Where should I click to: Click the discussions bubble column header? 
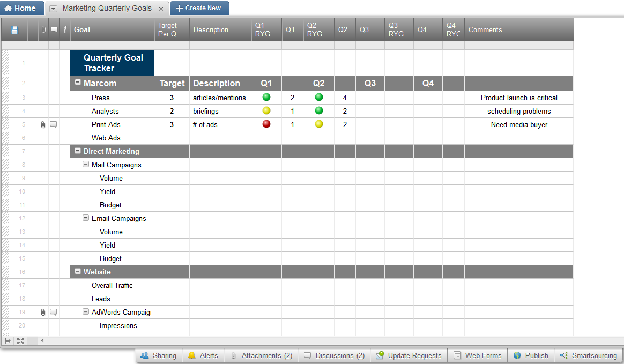(x=54, y=29)
